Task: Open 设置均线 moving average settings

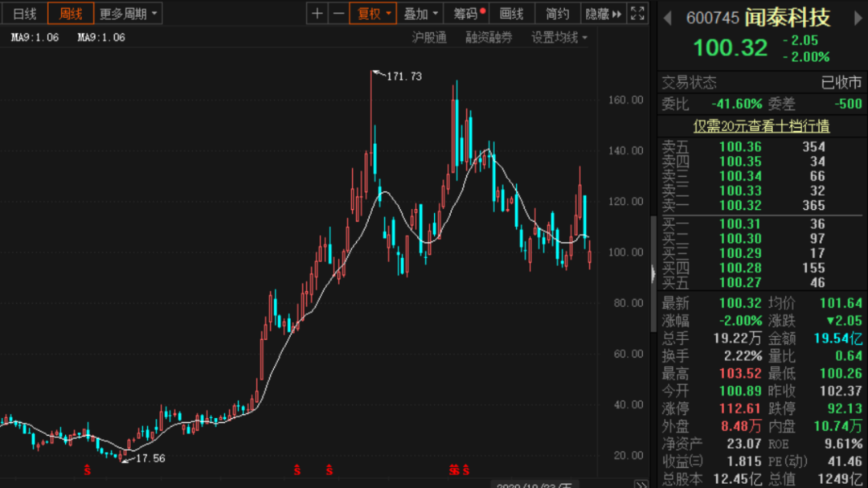Action: click(x=559, y=38)
